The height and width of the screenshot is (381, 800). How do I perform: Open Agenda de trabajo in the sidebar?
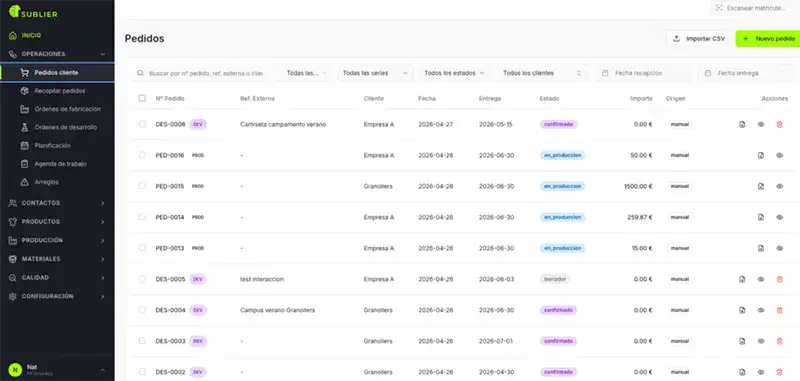pyautogui.click(x=57, y=164)
